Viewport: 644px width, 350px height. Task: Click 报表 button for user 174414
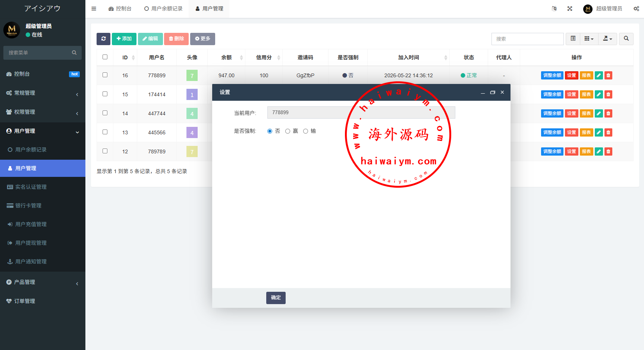tap(586, 94)
